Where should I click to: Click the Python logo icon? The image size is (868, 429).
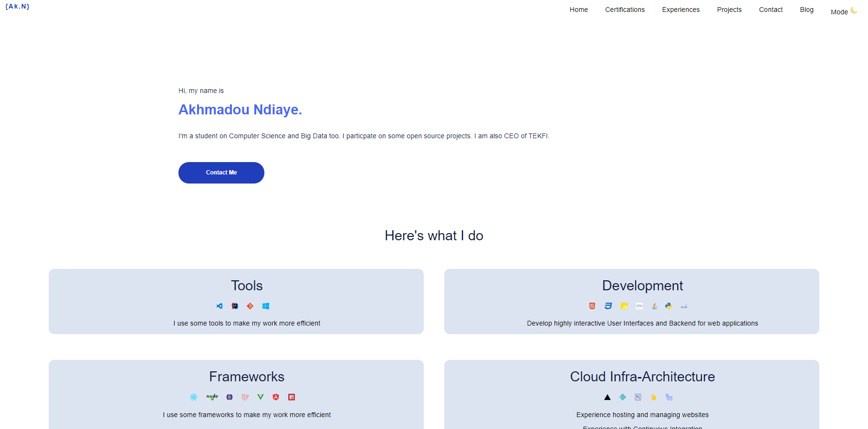669,306
